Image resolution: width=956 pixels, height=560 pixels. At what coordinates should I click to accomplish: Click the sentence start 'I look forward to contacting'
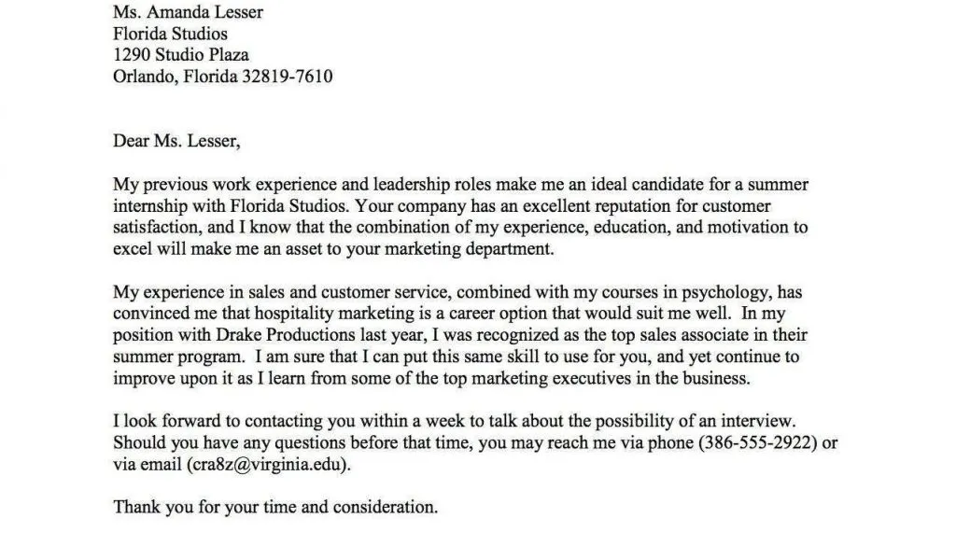214,421
